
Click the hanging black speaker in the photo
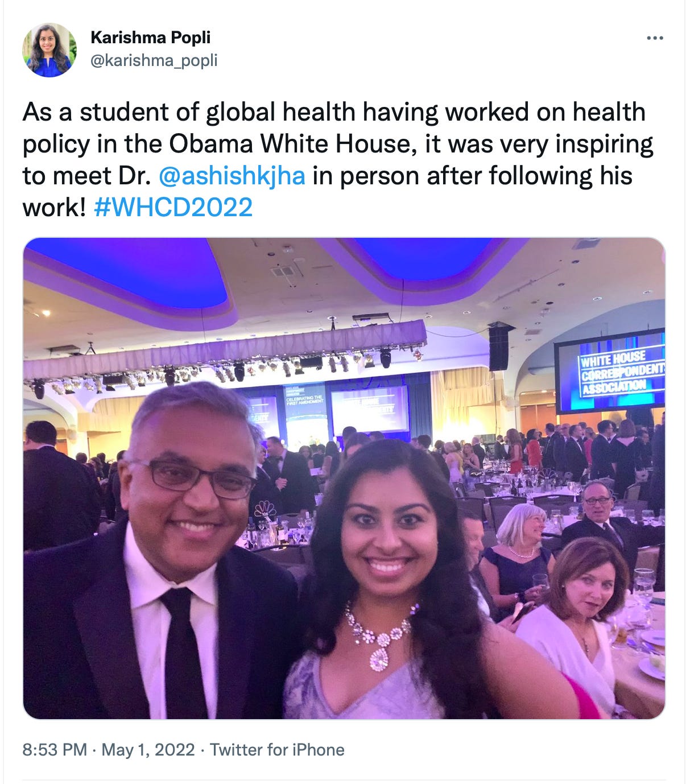499,347
